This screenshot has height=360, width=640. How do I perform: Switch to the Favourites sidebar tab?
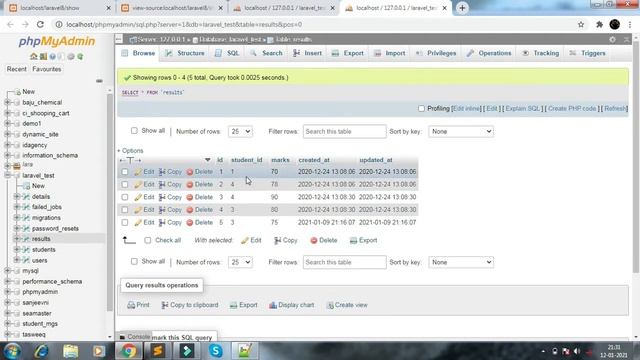(x=47, y=69)
